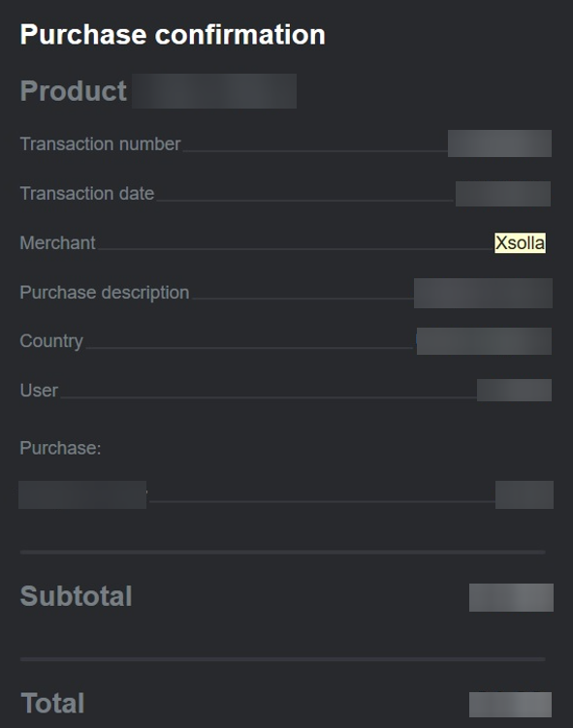Click the Merchant label

[57, 242]
